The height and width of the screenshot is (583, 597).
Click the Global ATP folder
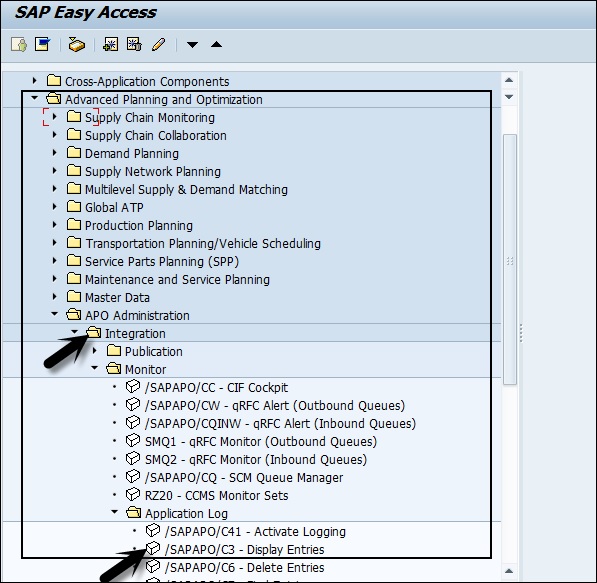(114, 207)
